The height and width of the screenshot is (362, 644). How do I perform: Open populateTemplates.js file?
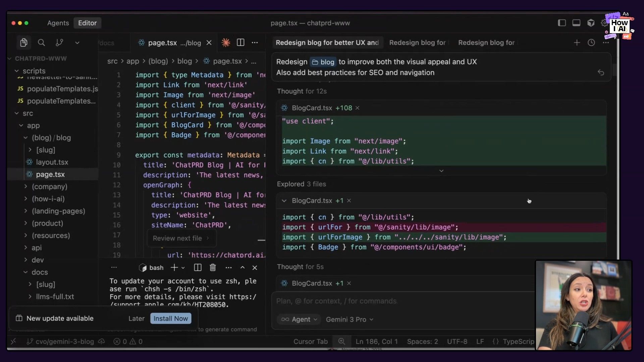62,89
